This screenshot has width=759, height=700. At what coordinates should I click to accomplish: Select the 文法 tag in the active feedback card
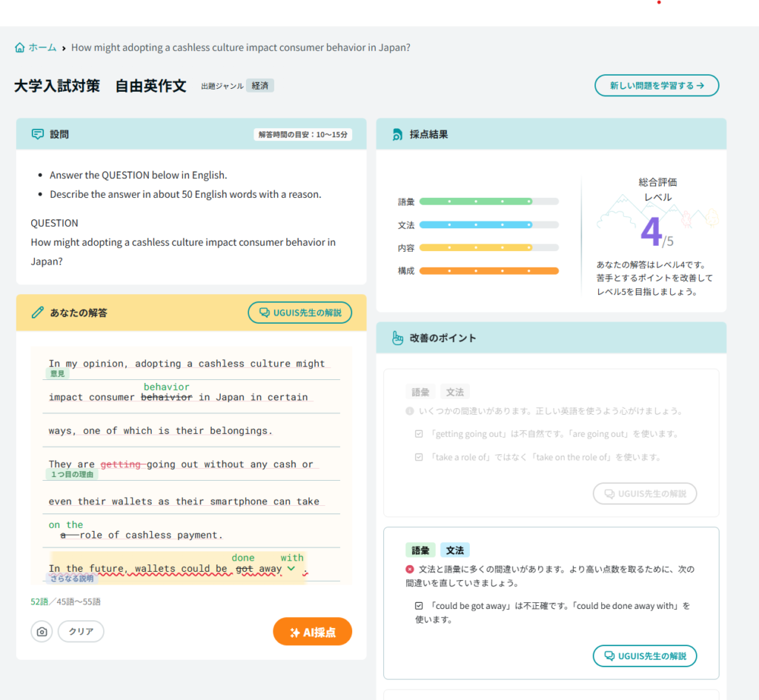pos(454,550)
